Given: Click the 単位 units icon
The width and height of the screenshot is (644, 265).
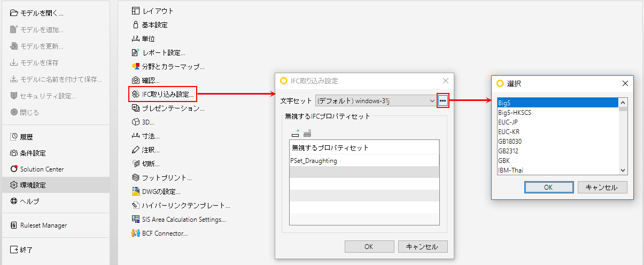Looking at the screenshot, I should tap(136, 38).
